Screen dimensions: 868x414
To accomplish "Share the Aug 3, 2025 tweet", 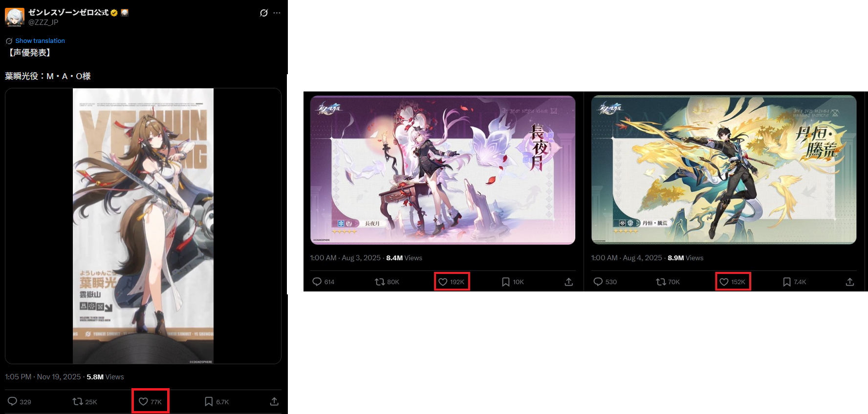I will click(569, 282).
